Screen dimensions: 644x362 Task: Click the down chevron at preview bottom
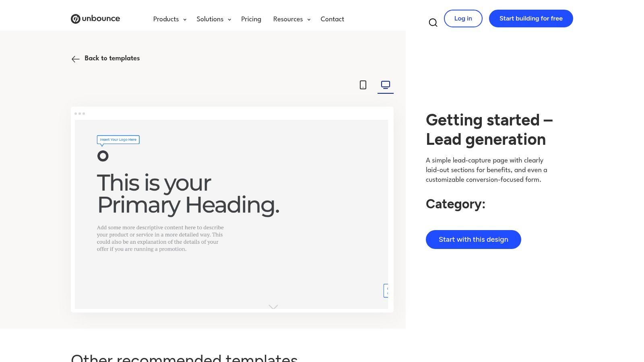click(273, 307)
